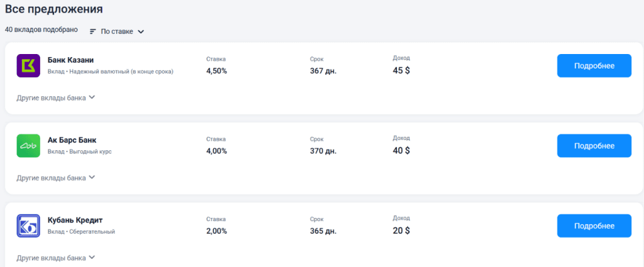
Task: Click the sort icon next to По ставке
Action: click(93, 31)
